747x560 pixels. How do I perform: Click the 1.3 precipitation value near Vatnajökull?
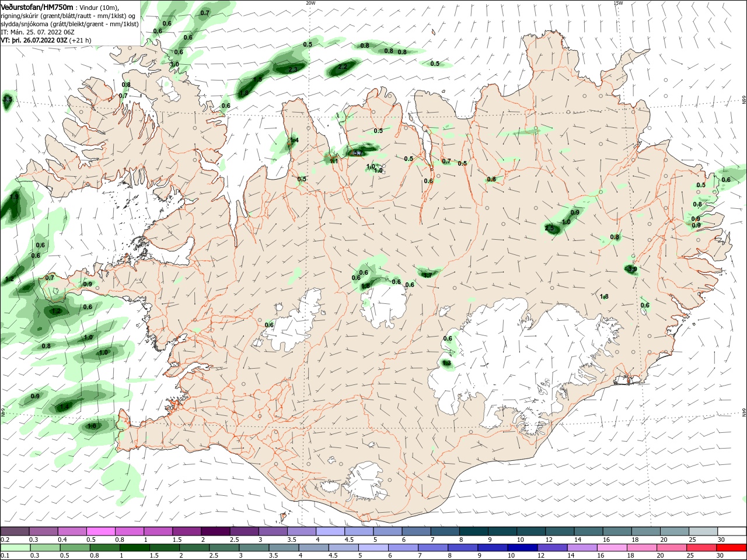(446, 363)
